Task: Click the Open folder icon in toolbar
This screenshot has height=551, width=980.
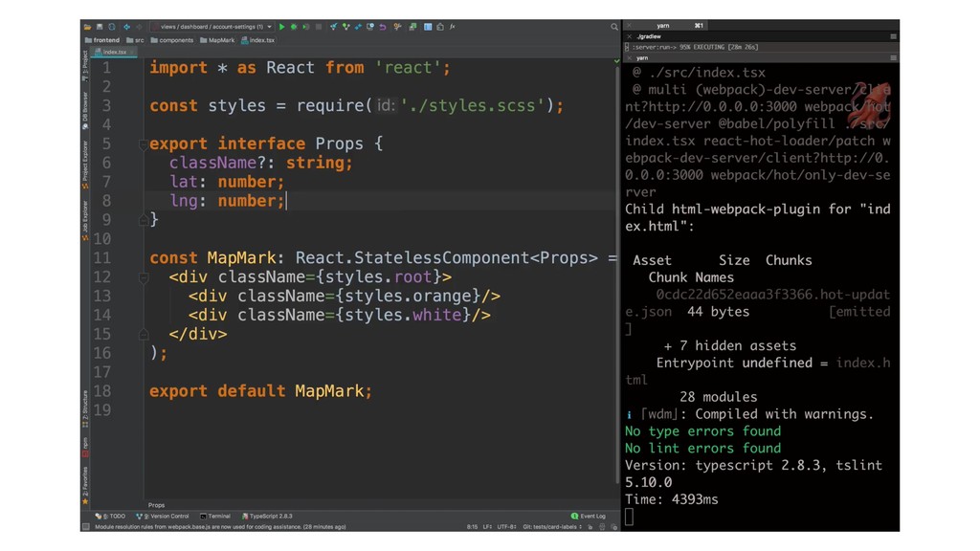Action: tap(87, 27)
